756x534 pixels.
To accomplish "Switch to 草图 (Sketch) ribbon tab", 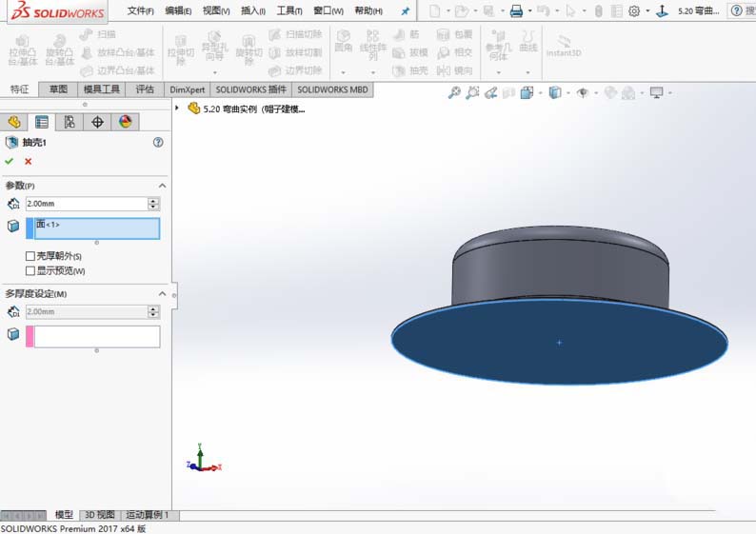I will pos(58,89).
